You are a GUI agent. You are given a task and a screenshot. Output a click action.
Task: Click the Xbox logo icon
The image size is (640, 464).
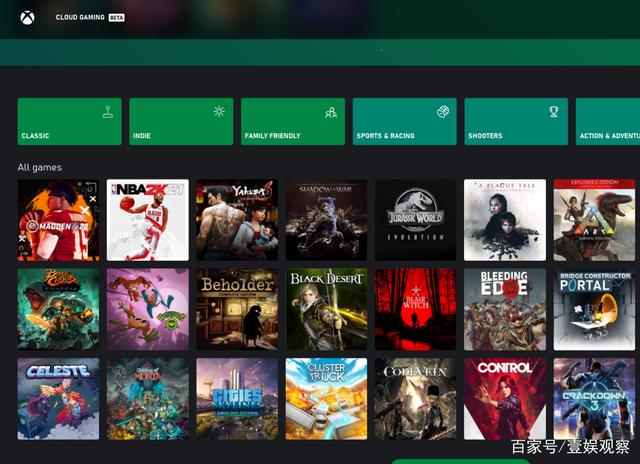27,18
